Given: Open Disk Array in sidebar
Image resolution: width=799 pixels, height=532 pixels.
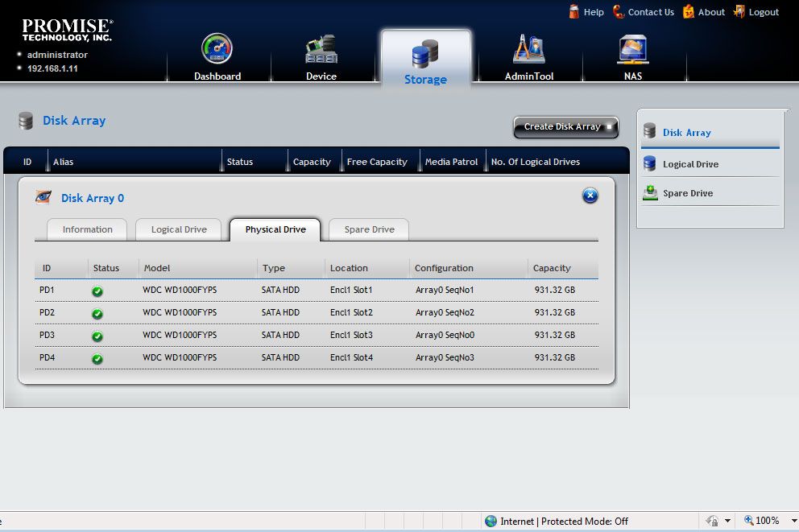Looking at the screenshot, I should pyautogui.click(x=686, y=132).
